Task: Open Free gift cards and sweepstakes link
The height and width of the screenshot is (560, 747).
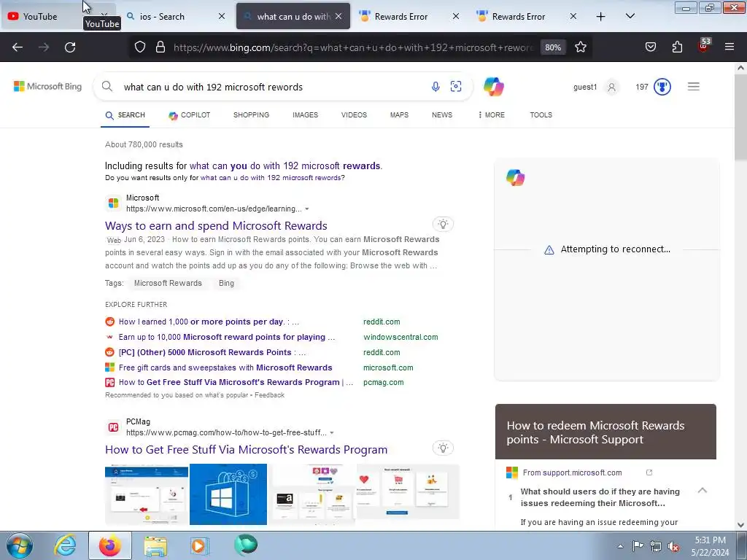Action: coord(225,367)
